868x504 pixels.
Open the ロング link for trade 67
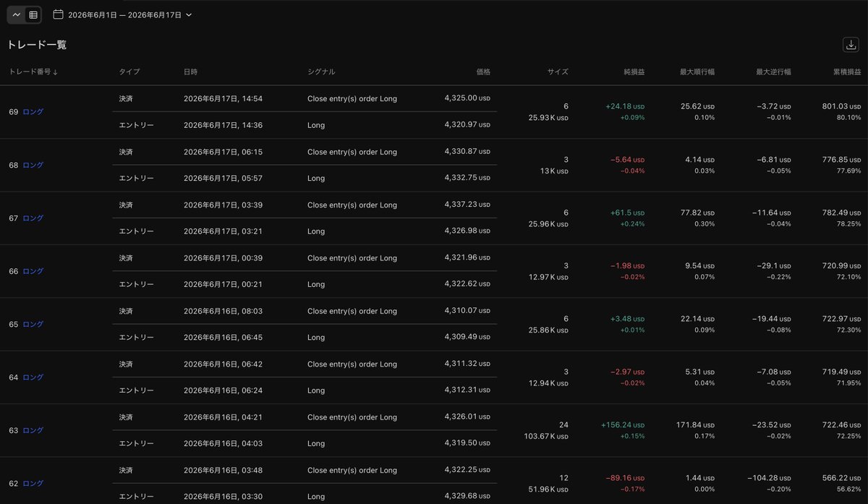point(33,218)
